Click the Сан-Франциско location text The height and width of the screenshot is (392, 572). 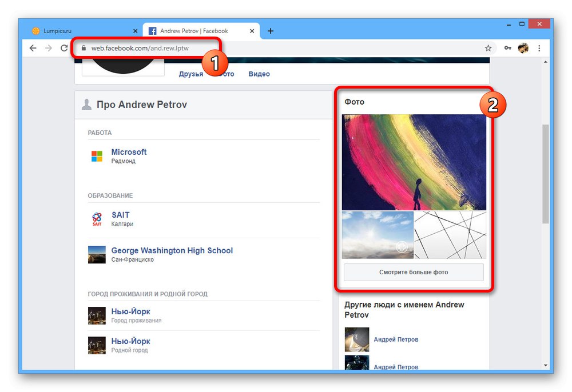pos(133,260)
